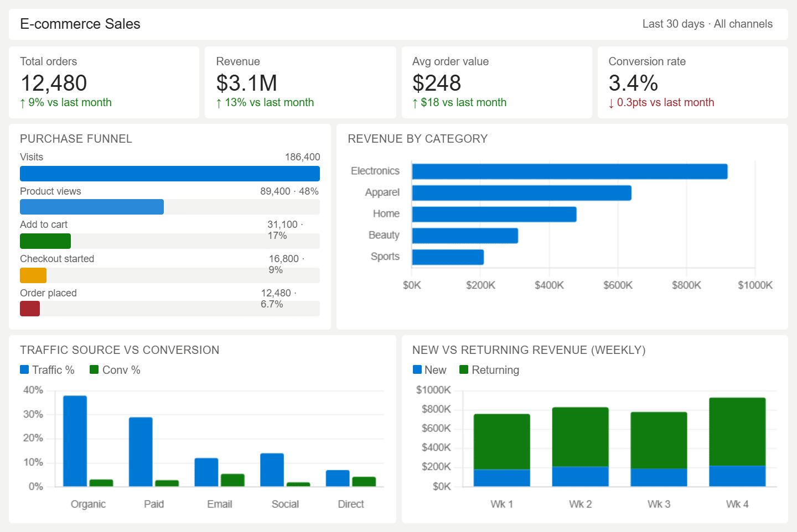Select the Beauty revenue bar
The width and height of the screenshot is (797, 532).
pos(465,236)
